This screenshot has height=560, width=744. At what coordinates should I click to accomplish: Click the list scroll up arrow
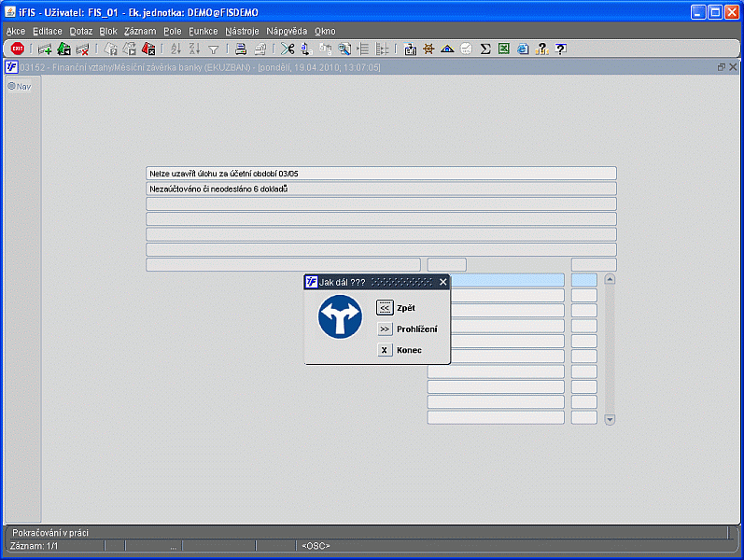pos(610,279)
